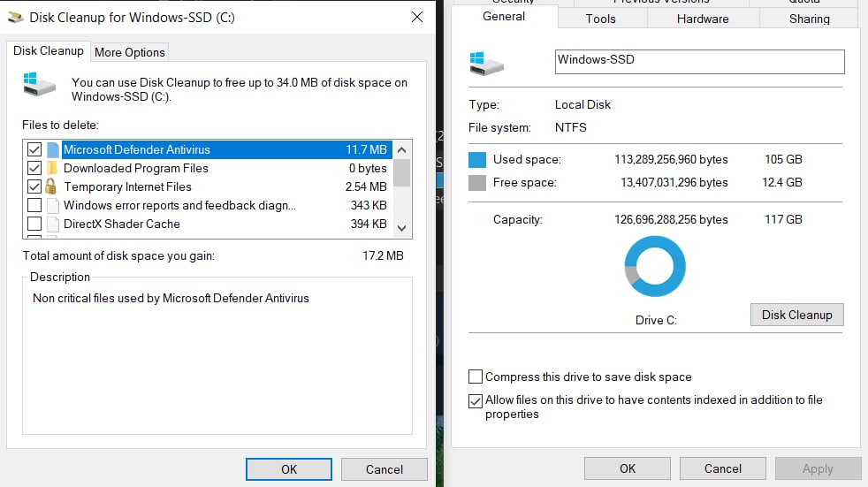Screen dimensions: 868x487
Task: Click Cancel in the Disk Cleanup dialog
Action: pyautogui.click(x=385, y=469)
